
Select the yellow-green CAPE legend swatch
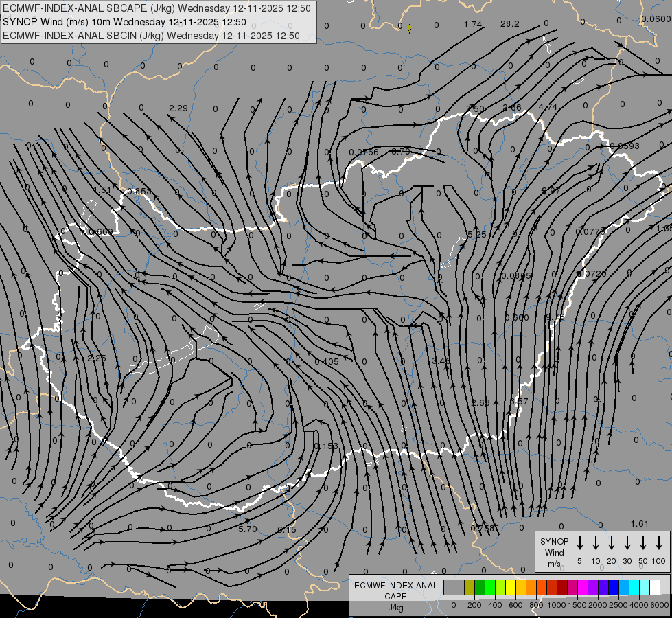(x=500, y=587)
